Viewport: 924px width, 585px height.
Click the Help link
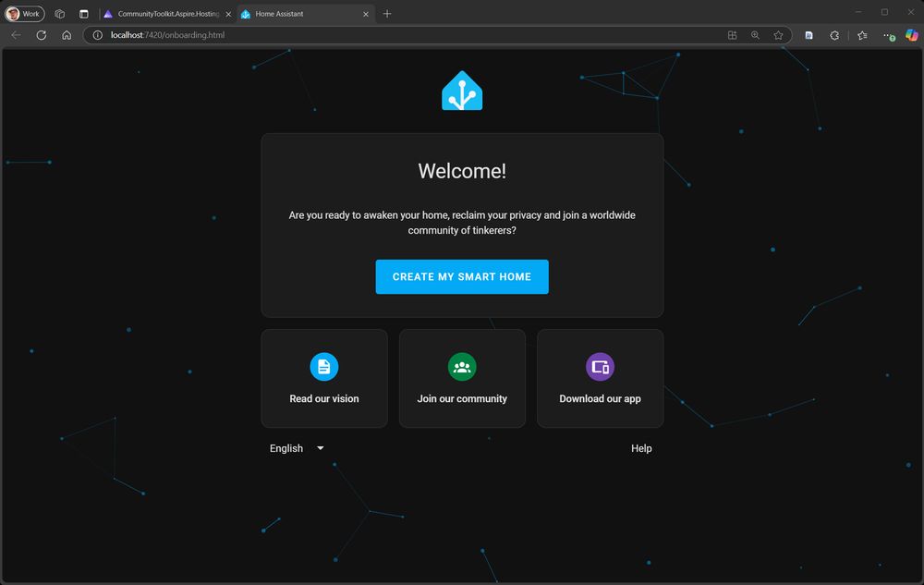tap(641, 448)
